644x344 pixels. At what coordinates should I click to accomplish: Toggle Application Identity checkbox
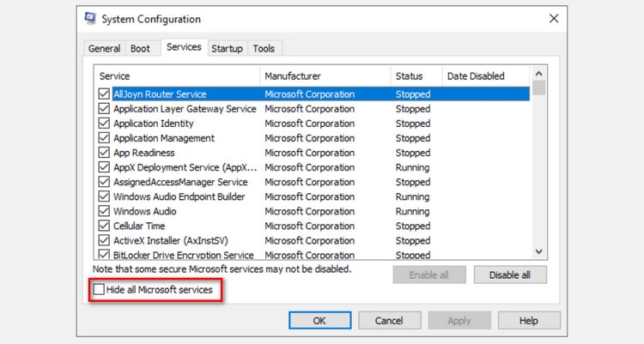(x=104, y=124)
